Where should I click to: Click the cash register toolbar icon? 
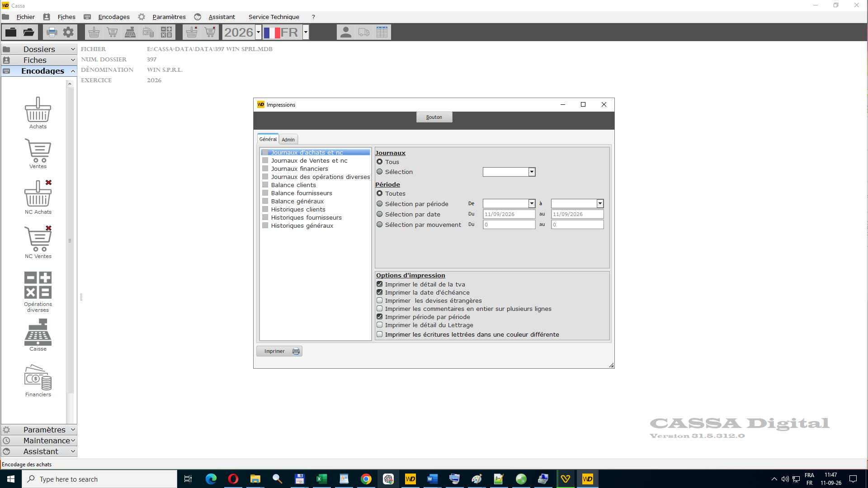coord(130,32)
